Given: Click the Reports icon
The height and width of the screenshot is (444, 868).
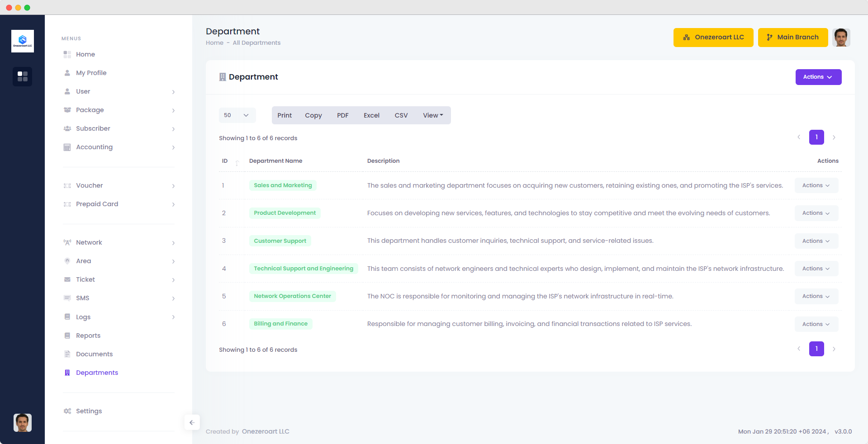Looking at the screenshot, I should click(67, 335).
